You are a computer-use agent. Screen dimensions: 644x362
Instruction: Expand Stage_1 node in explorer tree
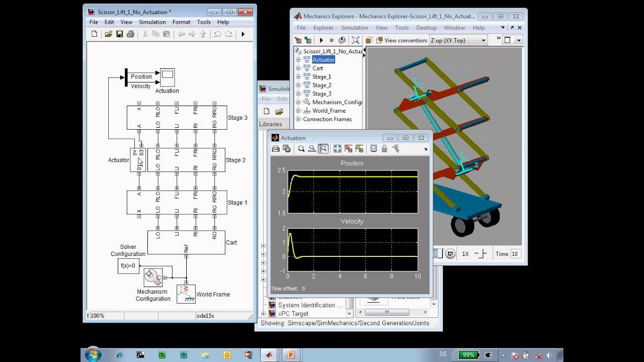(298, 77)
